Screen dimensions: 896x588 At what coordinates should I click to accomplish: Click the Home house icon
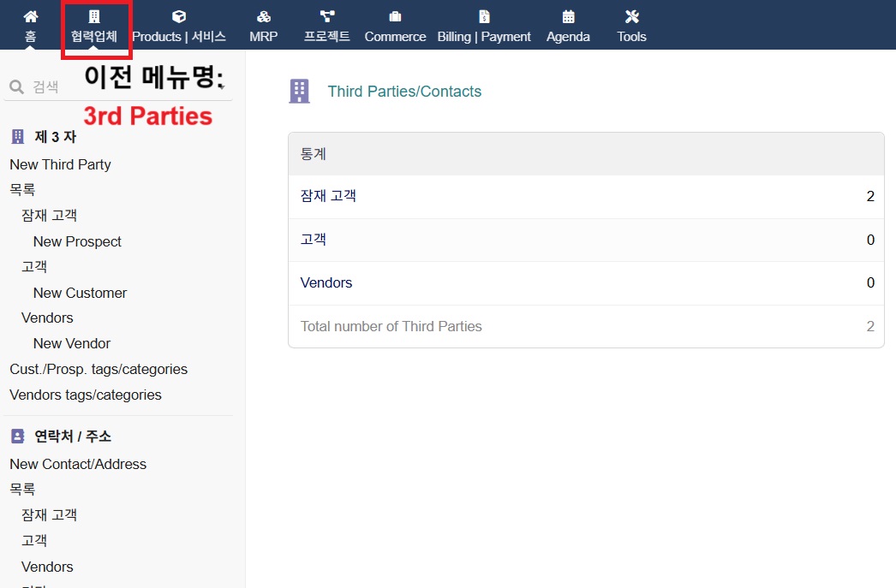31,16
